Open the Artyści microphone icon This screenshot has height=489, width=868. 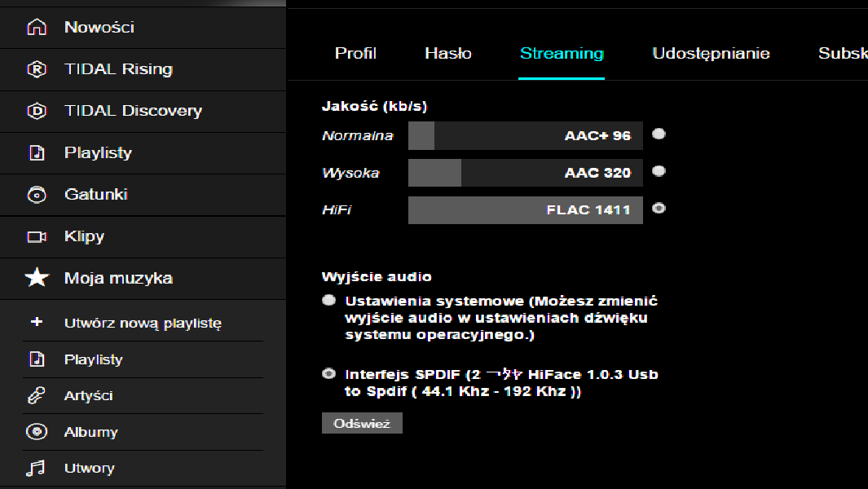click(37, 395)
